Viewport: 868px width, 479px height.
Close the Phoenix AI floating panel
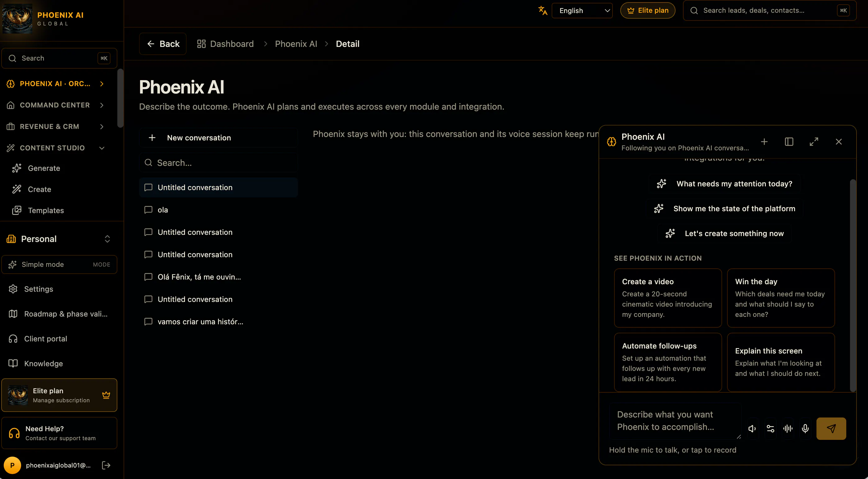pyautogui.click(x=839, y=142)
